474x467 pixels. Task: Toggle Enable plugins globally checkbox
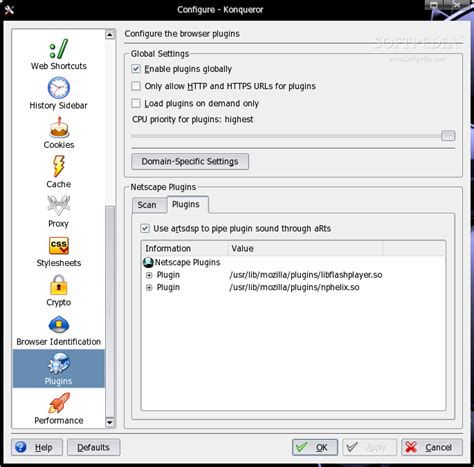pyautogui.click(x=136, y=69)
